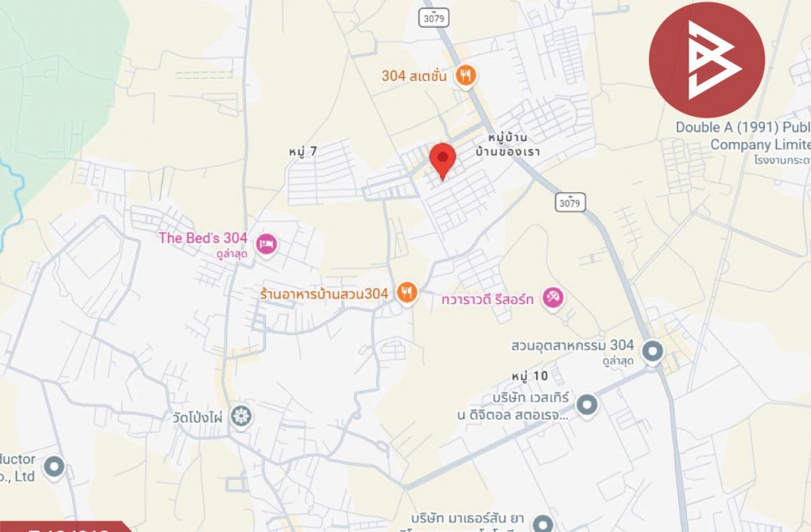Click the กวาราวดี รีสอร์ท text label
This screenshot has width=811, height=532.
coord(487,299)
